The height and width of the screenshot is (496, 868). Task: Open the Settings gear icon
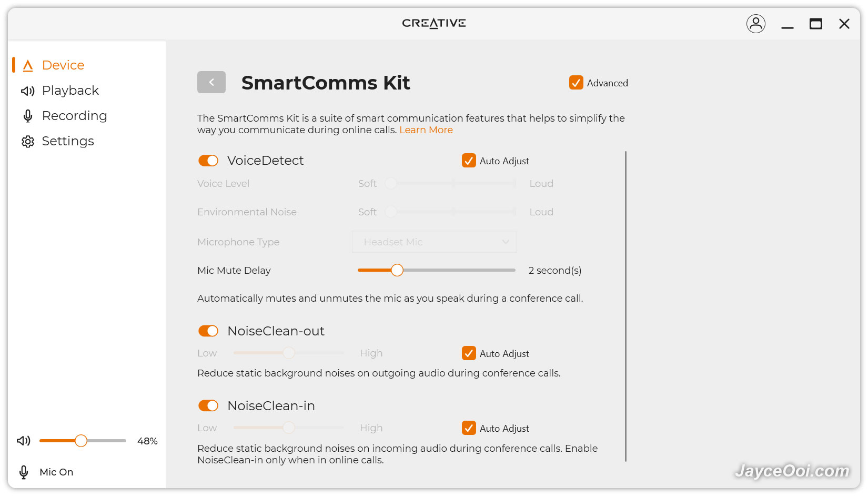tap(28, 142)
